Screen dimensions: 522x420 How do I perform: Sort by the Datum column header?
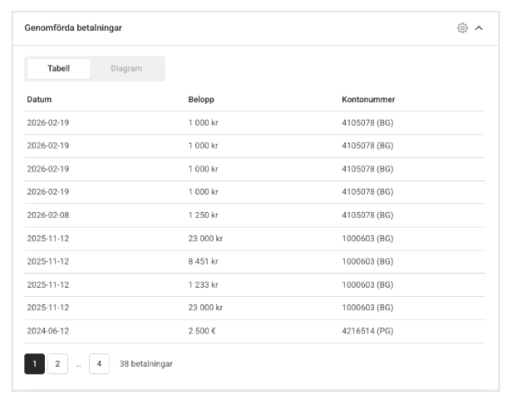click(39, 100)
